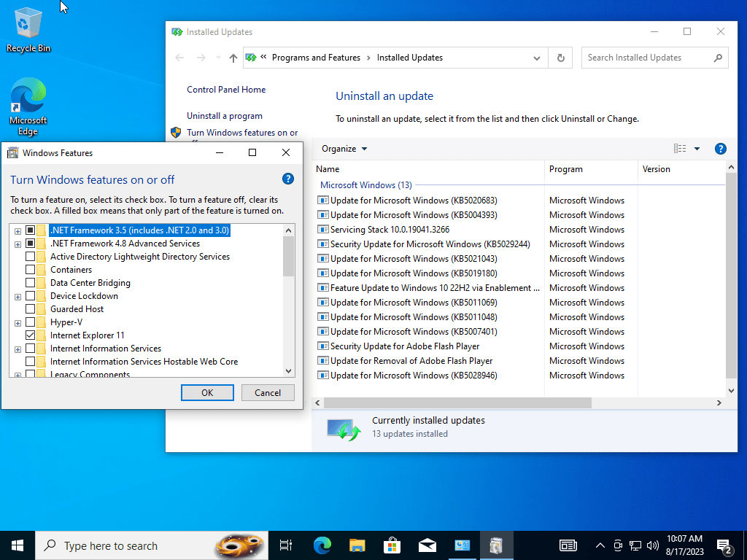Click the updates list horizontal scrollbar thumb
The image size is (747, 560).
tap(457, 402)
